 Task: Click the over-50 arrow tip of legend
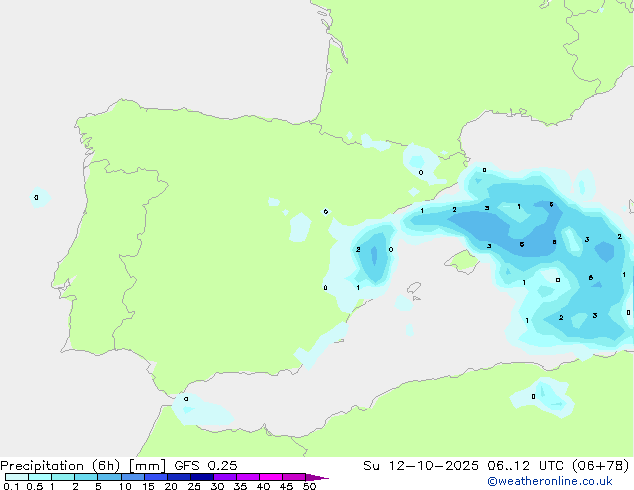[317, 477]
